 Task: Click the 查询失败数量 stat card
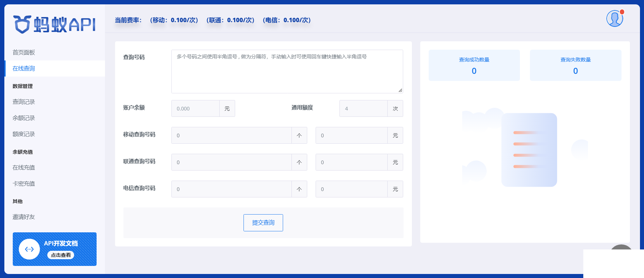pyautogui.click(x=575, y=65)
